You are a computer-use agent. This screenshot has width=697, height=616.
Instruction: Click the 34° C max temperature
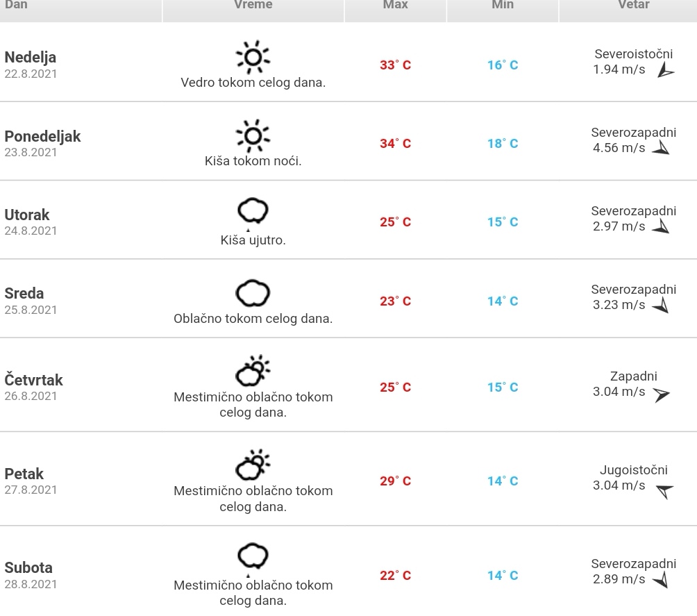click(x=395, y=143)
